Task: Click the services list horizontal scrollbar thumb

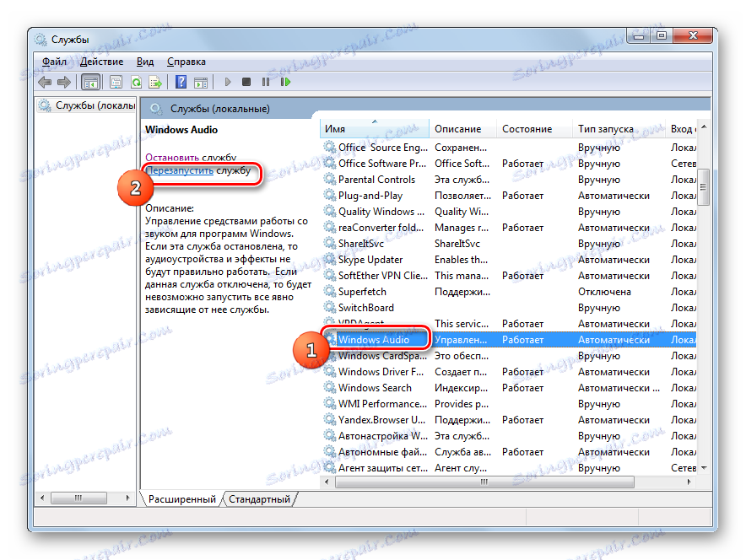Action: coord(484,482)
